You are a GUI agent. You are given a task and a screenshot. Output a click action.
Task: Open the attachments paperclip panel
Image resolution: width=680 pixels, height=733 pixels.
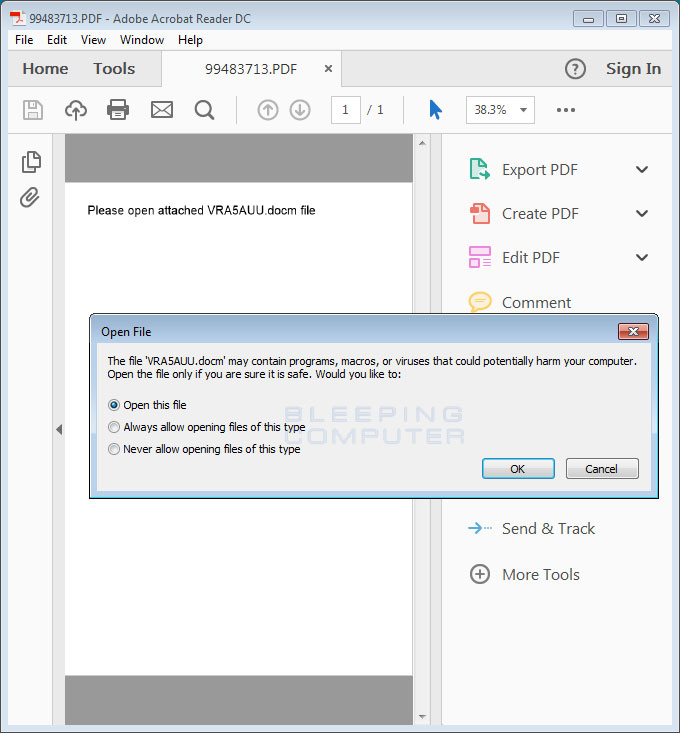(30, 197)
